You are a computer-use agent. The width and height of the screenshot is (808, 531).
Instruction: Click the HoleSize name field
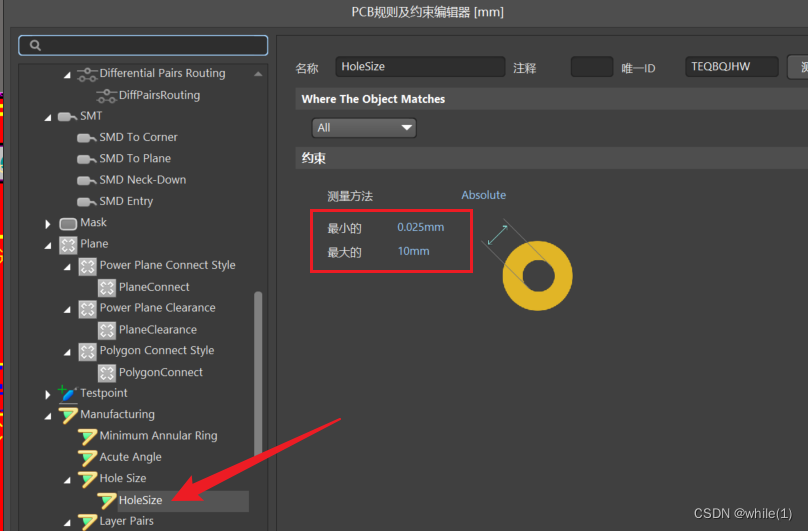pyautogui.click(x=420, y=67)
